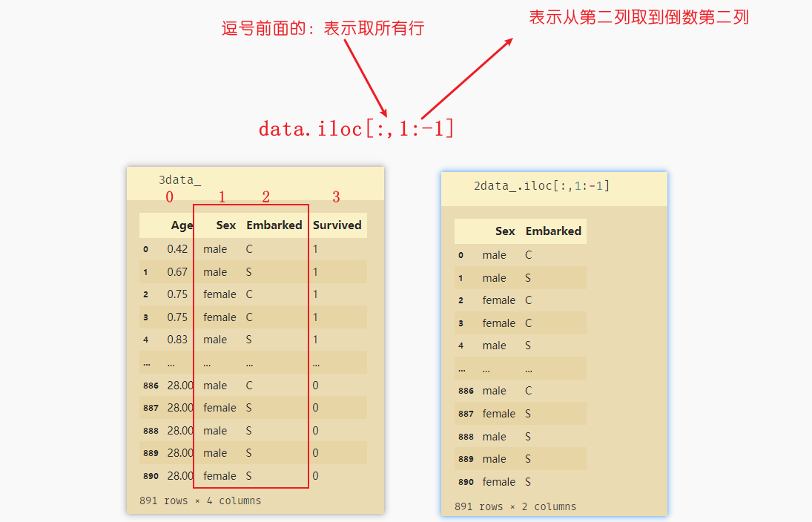Click "female" in row 2 of the 4-column table
The height and width of the screenshot is (522, 812).
pyautogui.click(x=219, y=294)
